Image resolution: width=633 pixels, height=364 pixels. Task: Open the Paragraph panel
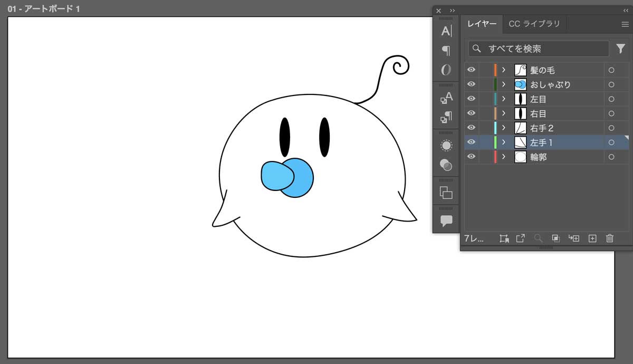pyautogui.click(x=446, y=50)
